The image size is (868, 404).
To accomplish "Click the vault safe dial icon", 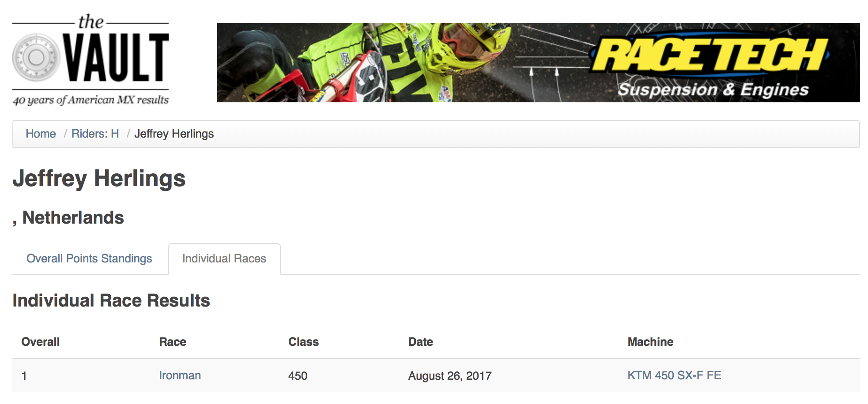I will point(36,57).
